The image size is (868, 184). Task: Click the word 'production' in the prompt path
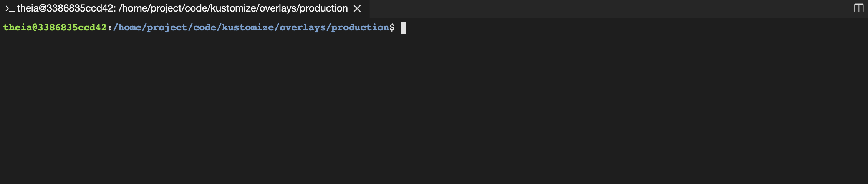[x=360, y=27]
